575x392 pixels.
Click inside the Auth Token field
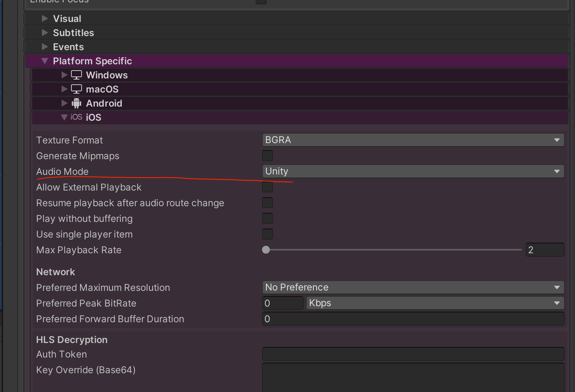pos(413,354)
